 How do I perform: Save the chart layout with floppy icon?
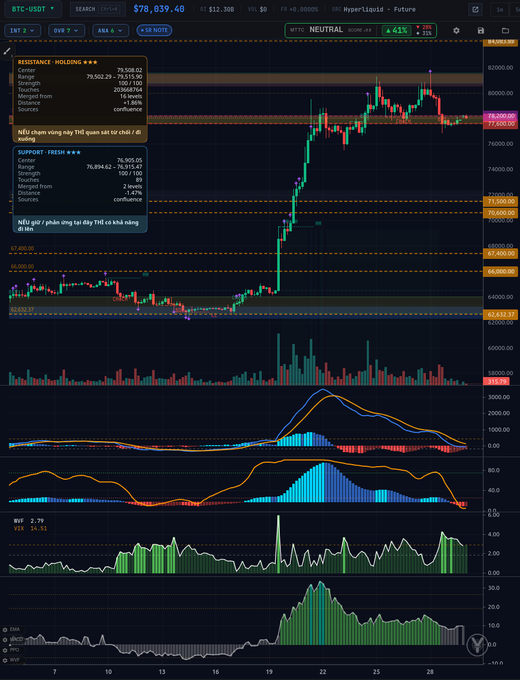point(481,30)
